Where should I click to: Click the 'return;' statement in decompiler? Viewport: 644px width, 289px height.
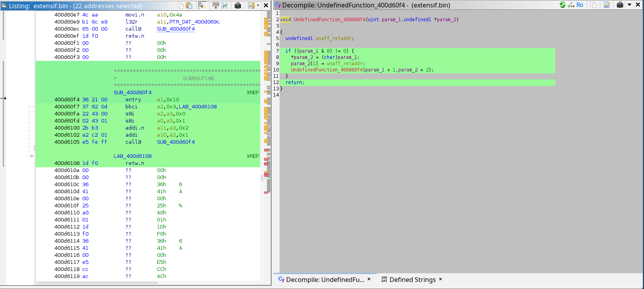pos(295,82)
